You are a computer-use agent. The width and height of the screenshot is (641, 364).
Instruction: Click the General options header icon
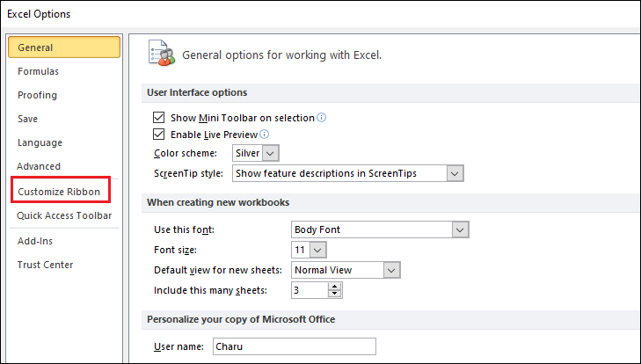(x=162, y=53)
